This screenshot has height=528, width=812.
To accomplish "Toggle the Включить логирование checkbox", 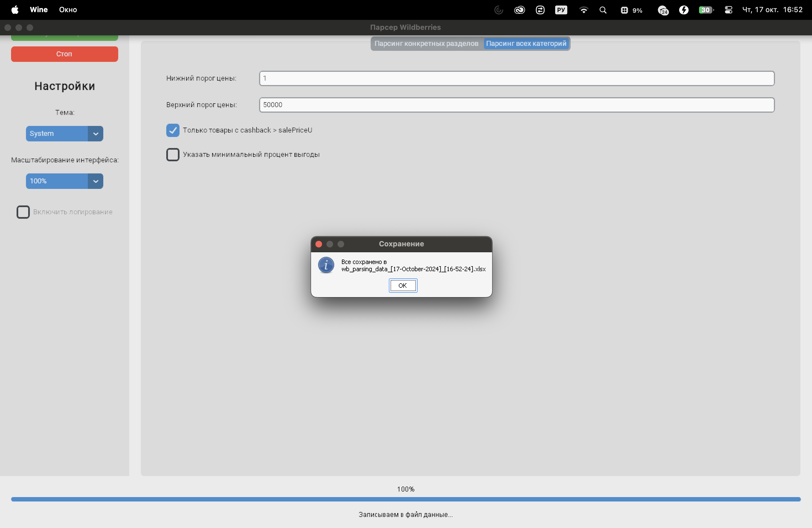I will (x=23, y=212).
